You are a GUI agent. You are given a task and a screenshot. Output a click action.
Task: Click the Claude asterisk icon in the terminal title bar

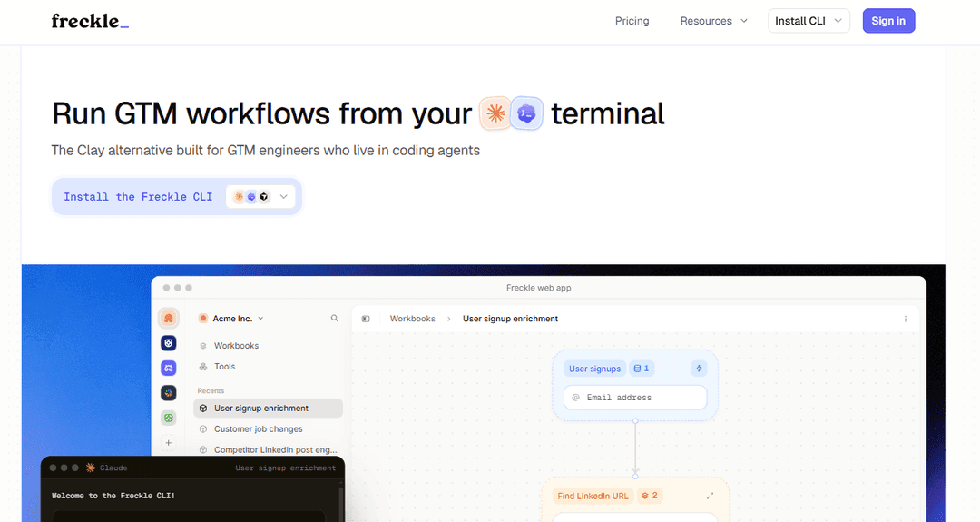90,468
